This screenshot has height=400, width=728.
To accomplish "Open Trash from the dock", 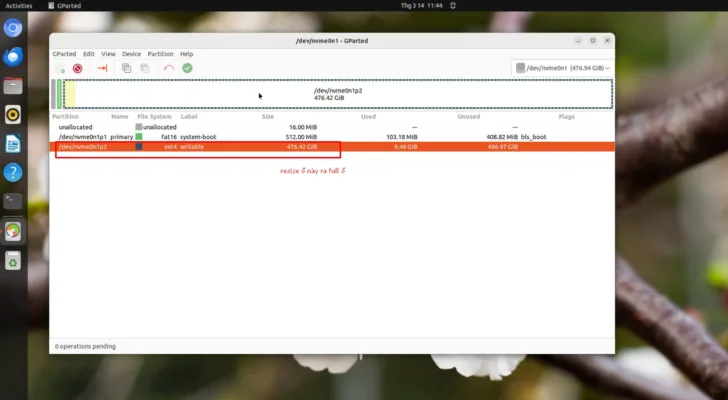I will [13, 261].
